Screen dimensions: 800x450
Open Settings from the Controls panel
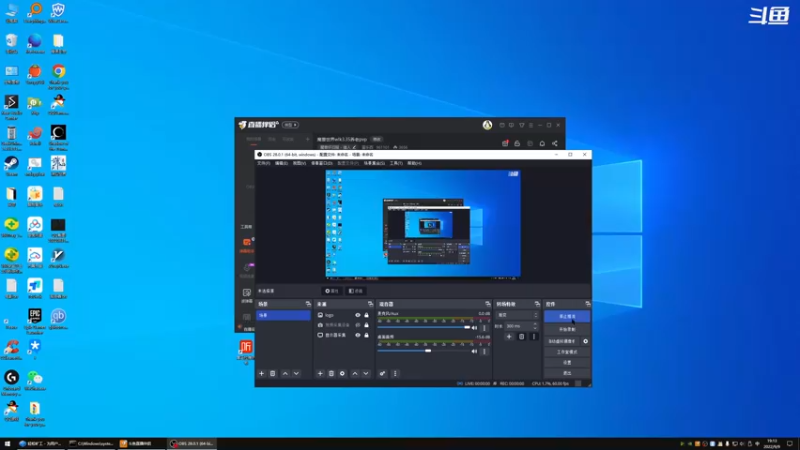pos(567,363)
